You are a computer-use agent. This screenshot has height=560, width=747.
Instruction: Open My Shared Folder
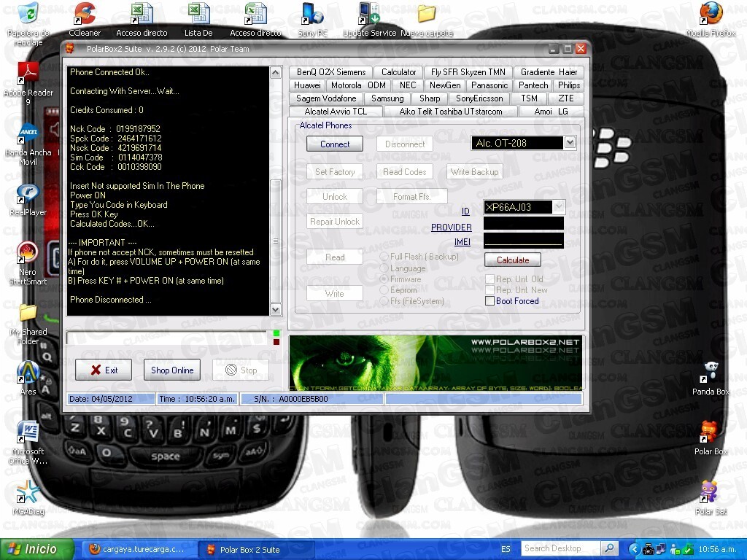coord(28,324)
